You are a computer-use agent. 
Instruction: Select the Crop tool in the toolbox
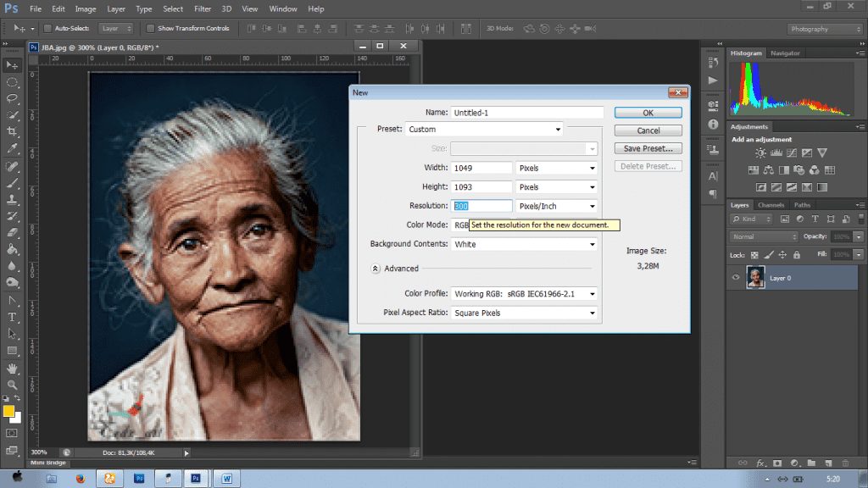coord(12,131)
